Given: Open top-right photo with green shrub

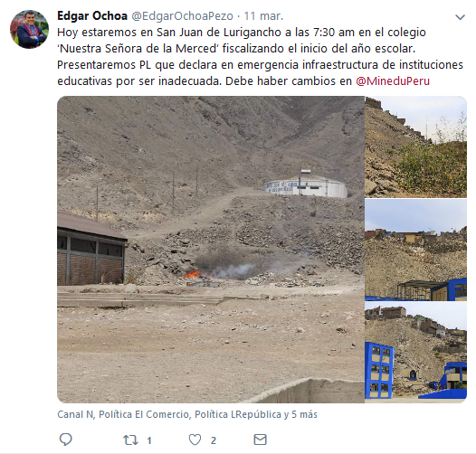Looking at the screenshot, I should 415,147.
